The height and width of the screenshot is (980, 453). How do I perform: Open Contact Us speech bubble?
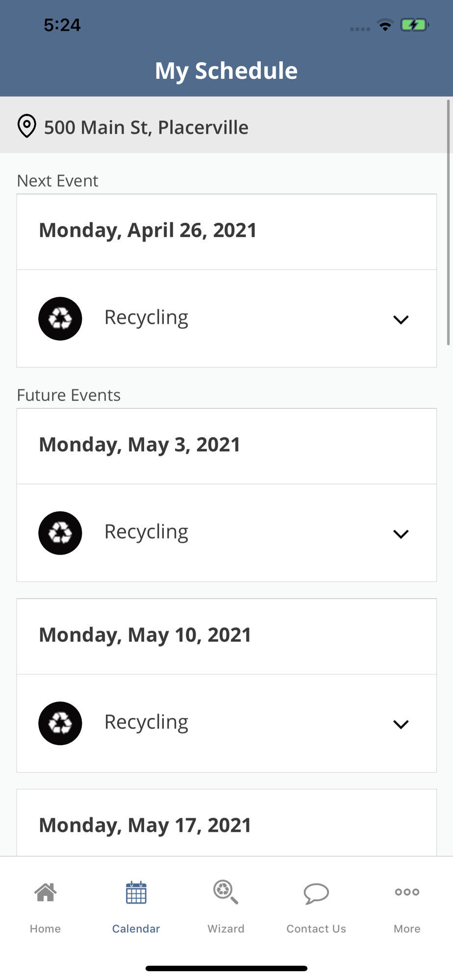click(x=316, y=893)
